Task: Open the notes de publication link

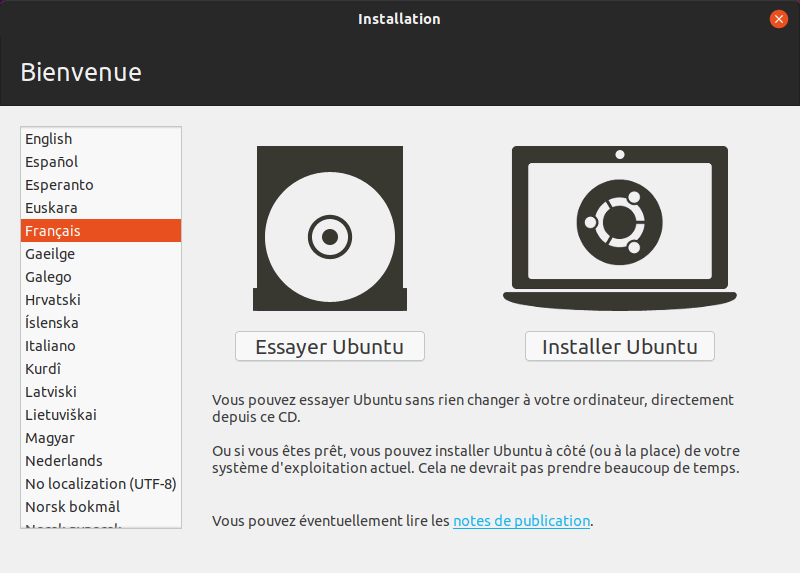Action: 521,521
